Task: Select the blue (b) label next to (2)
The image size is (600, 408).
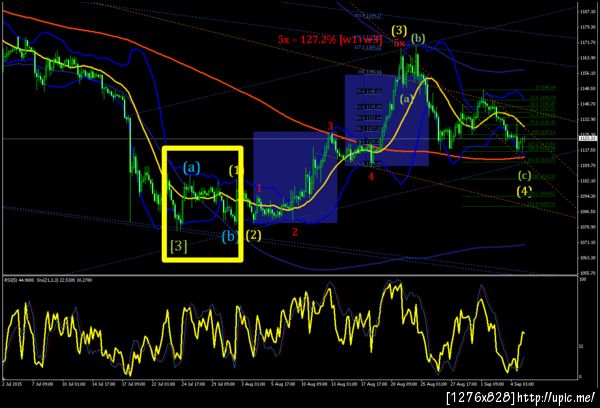Action: [x=230, y=237]
